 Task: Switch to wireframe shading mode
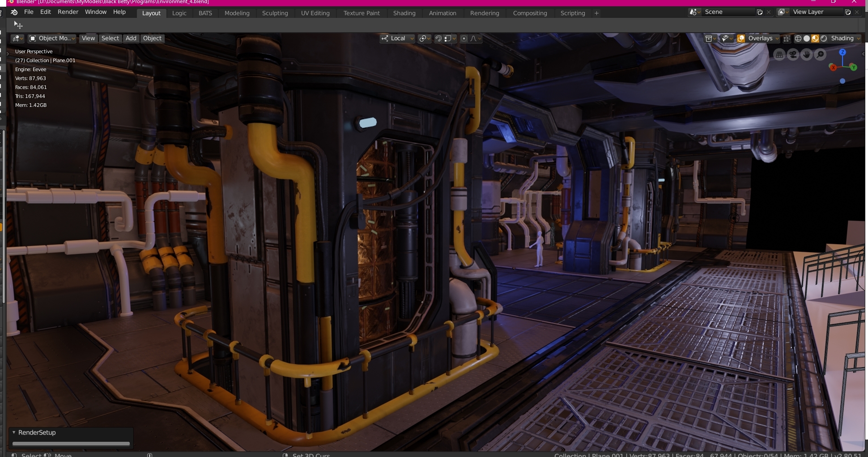[798, 38]
